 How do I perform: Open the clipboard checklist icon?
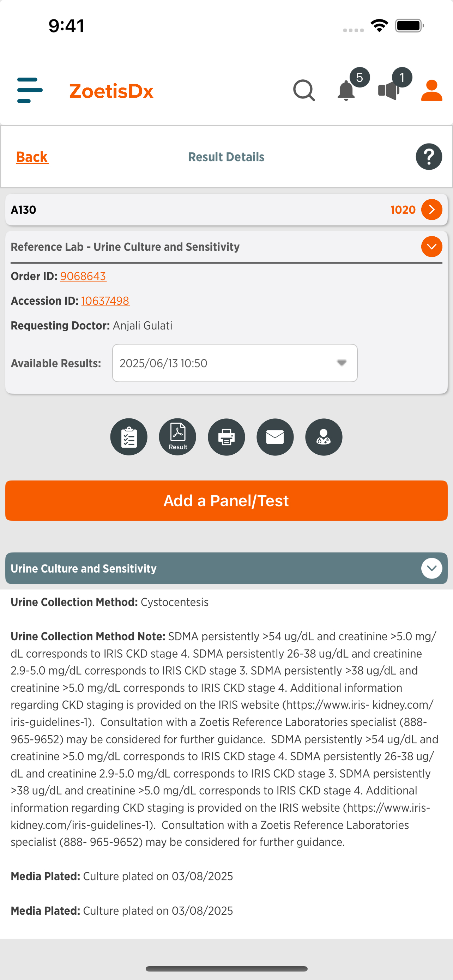(129, 437)
